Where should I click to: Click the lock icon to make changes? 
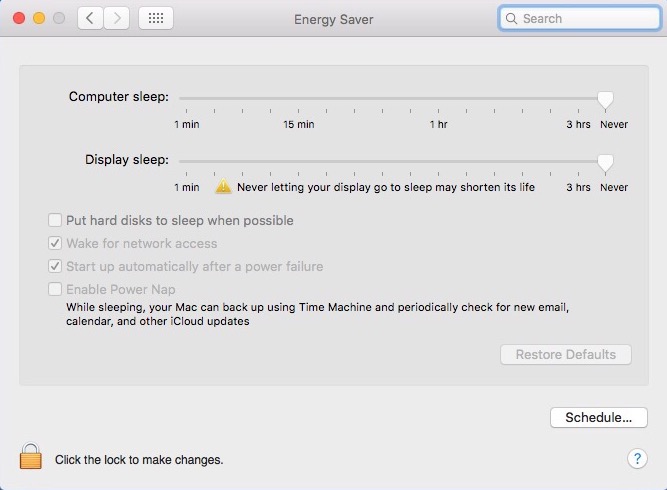[31, 456]
